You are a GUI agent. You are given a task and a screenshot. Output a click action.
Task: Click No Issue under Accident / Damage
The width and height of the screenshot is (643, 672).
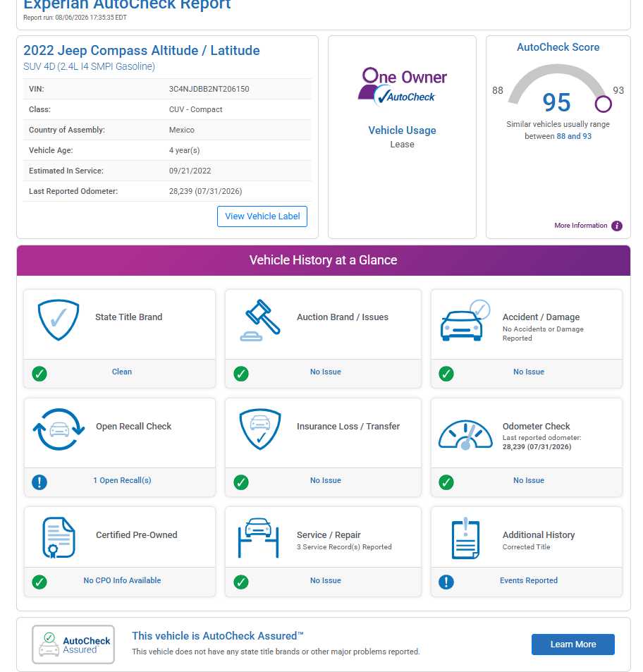(529, 372)
